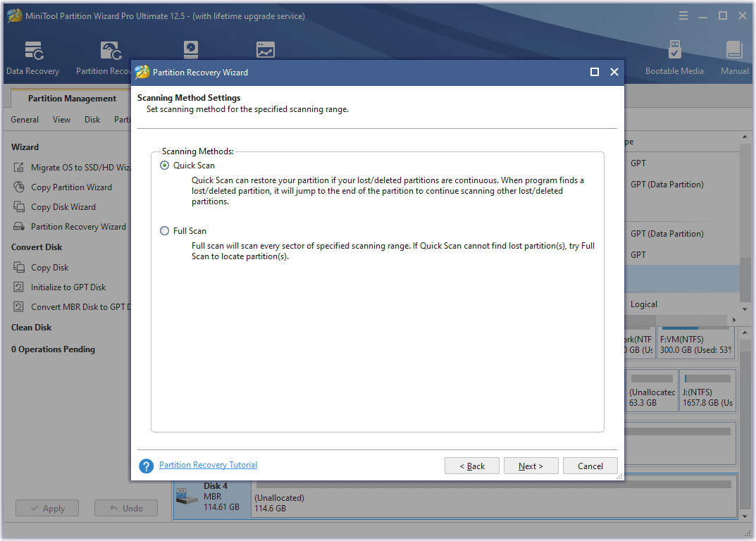The width and height of the screenshot is (756, 541).
Task: Click the 0 Operations Pending label
Action: click(x=53, y=349)
